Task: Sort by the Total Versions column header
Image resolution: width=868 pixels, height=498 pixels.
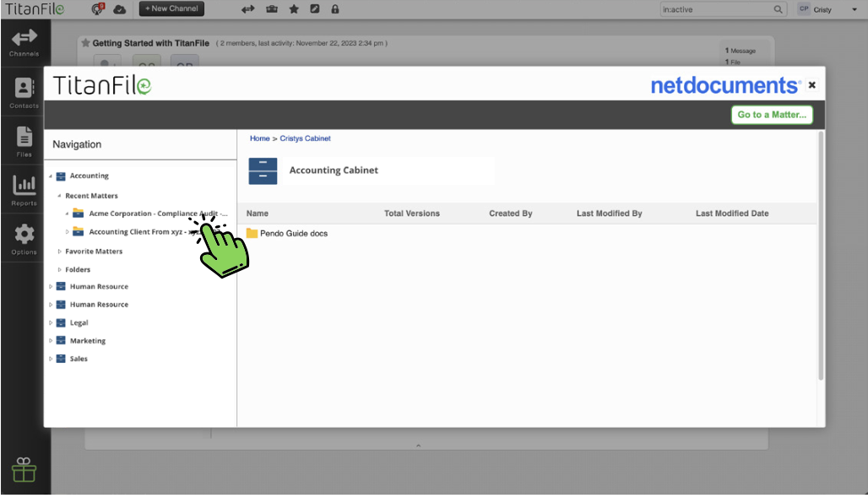Action: click(x=412, y=214)
